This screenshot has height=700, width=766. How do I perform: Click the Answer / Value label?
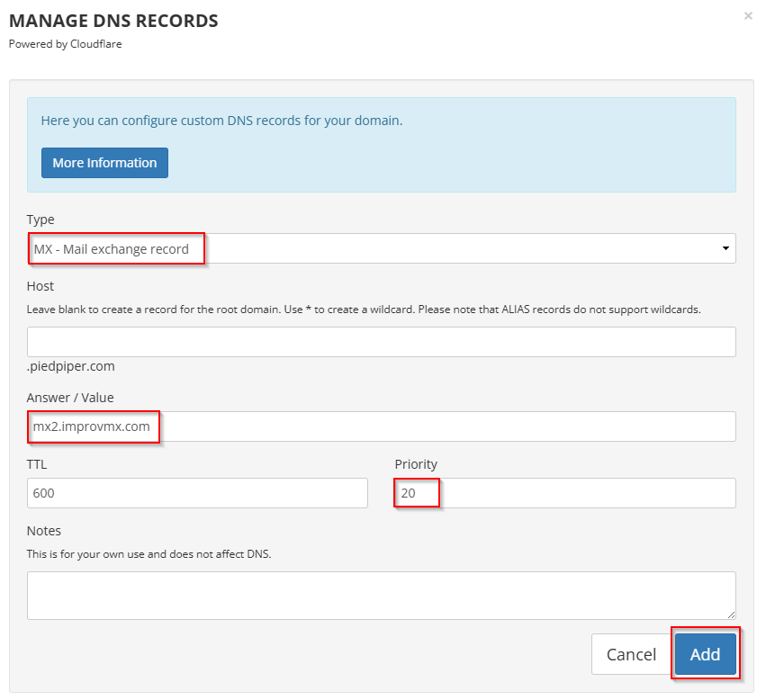pyautogui.click(x=70, y=398)
